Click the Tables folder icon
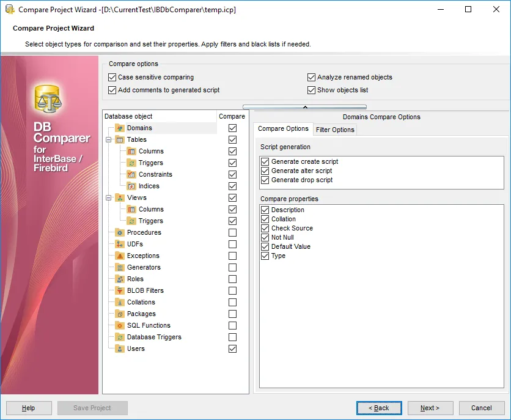511x420 pixels. click(120, 140)
